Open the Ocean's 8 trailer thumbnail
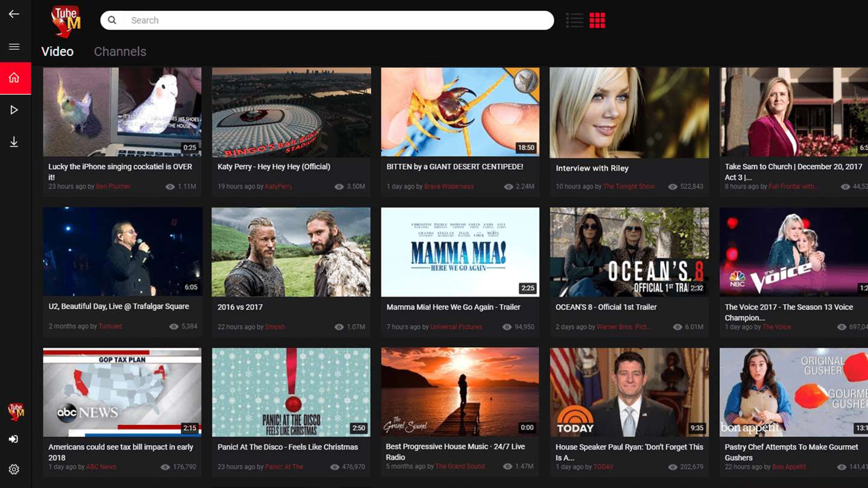This screenshot has height=488, width=868. click(x=629, y=252)
